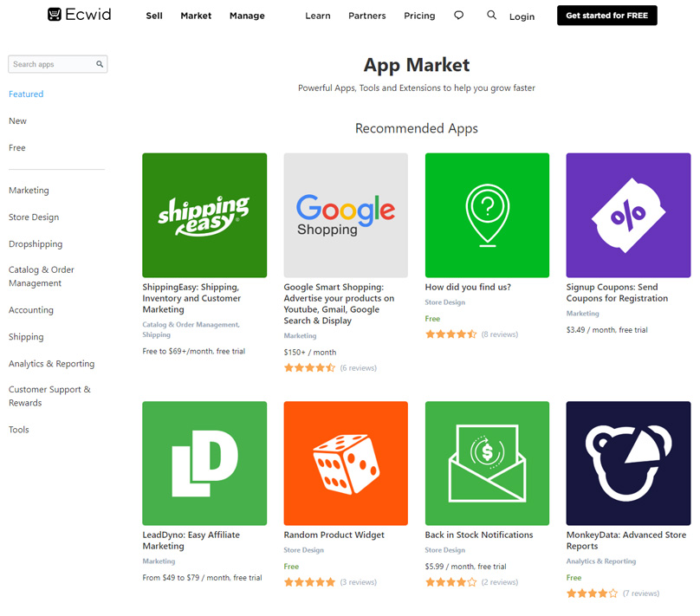This screenshot has height=616, width=700.
Task: Click the search magnifier icon in top navigation
Action: (x=491, y=16)
